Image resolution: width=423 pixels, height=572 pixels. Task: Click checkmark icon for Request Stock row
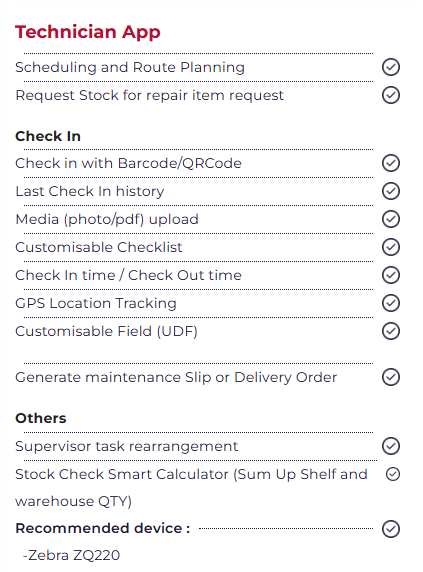391,95
